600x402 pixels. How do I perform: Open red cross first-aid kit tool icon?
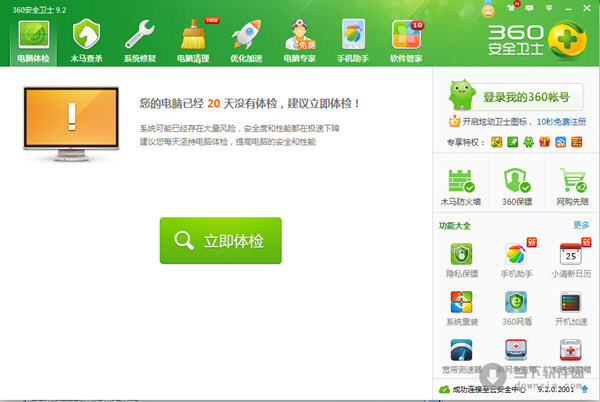pyautogui.click(x=571, y=350)
